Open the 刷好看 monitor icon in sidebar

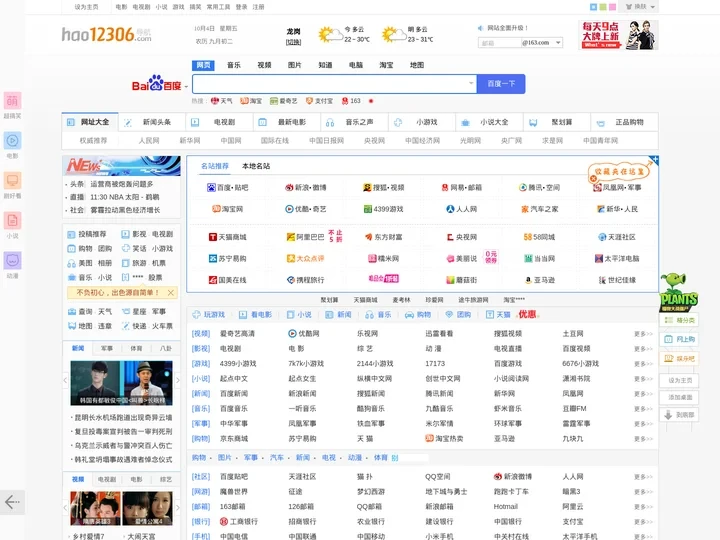point(12,180)
